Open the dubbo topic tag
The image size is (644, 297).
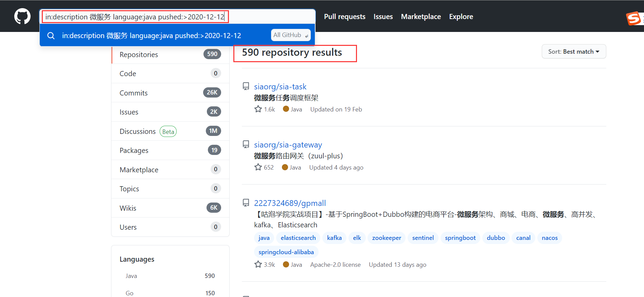(496, 238)
